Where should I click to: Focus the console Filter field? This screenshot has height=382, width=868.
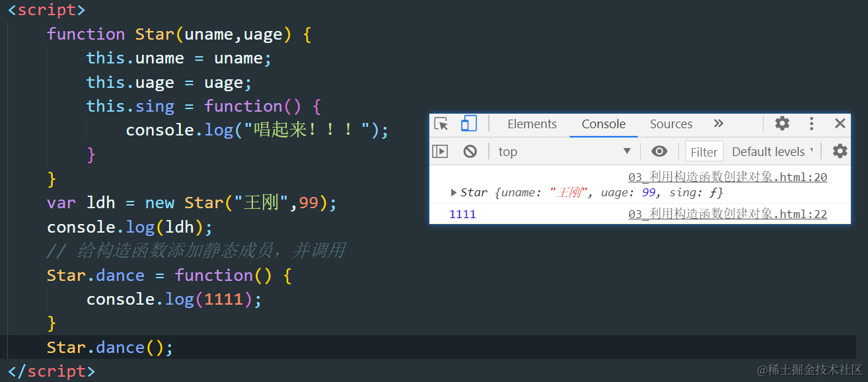pos(704,151)
